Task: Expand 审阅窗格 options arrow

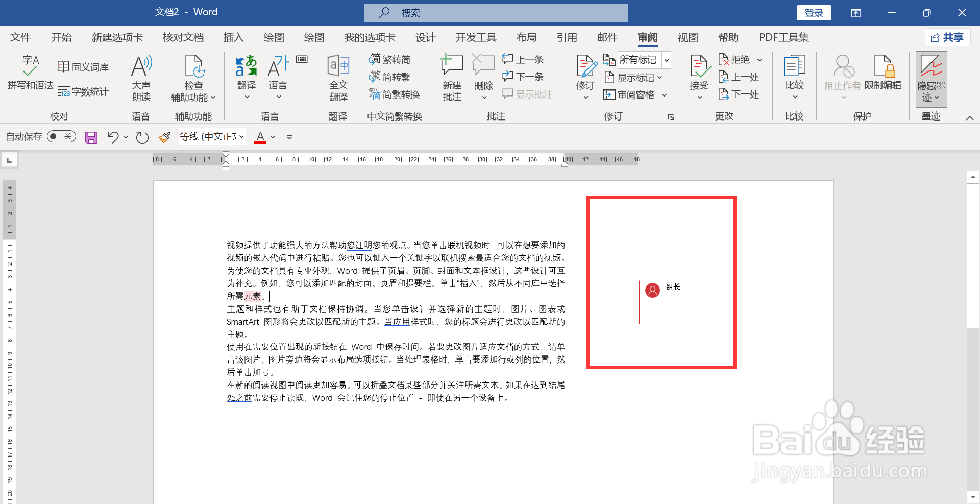Action: (x=664, y=95)
